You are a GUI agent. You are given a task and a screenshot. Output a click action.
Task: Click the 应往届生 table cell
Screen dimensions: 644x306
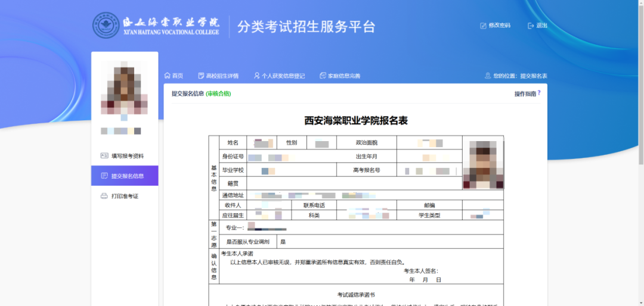click(x=233, y=215)
